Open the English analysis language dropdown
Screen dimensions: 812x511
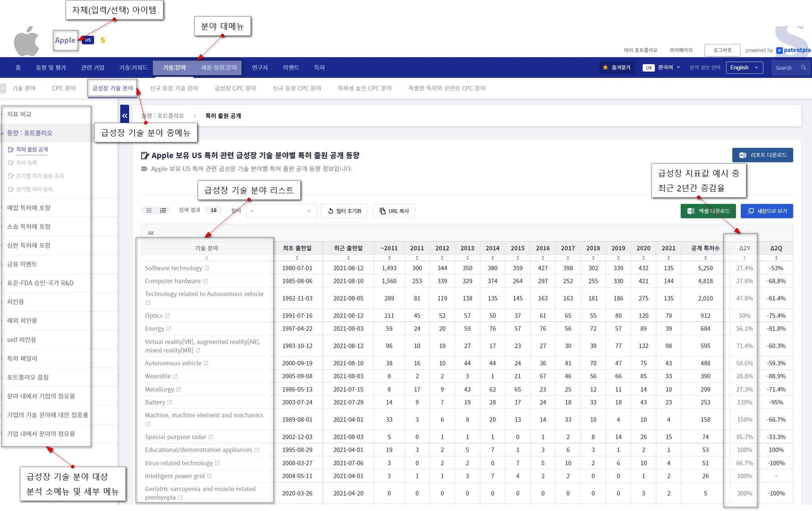[x=744, y=67]
